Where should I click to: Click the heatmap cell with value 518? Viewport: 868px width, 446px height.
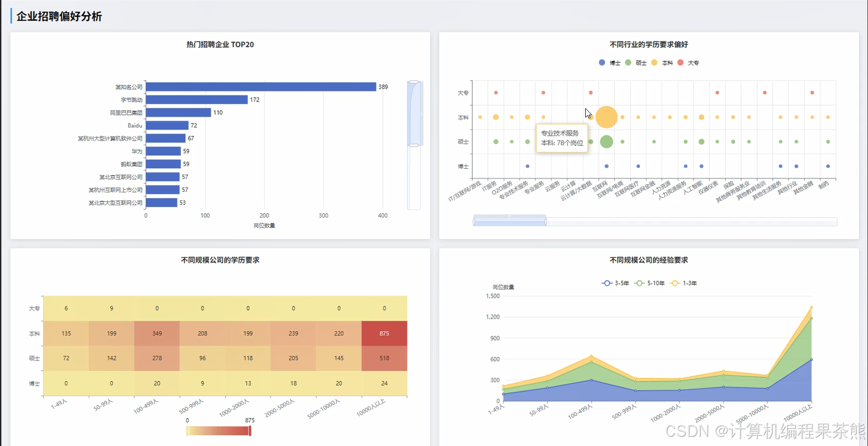385,358
